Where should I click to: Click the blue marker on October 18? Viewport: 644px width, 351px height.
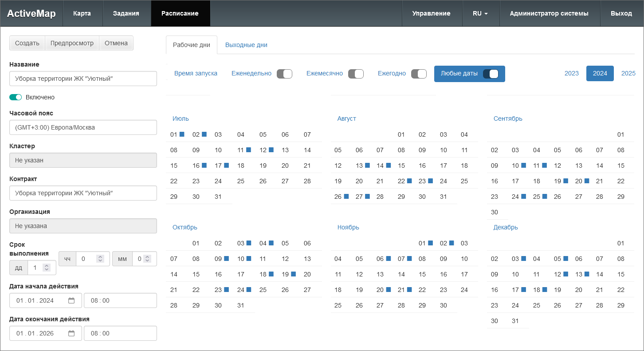coord(271,274)
